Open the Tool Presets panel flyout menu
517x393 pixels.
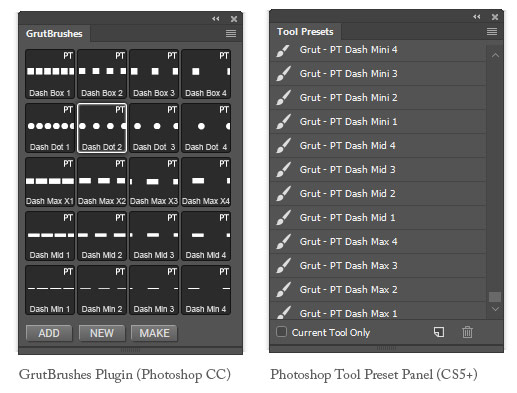(x=492, y=32)
